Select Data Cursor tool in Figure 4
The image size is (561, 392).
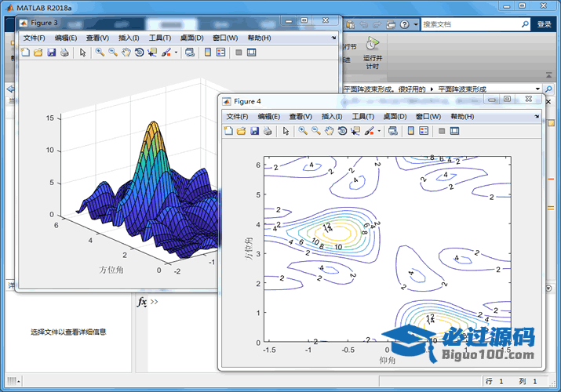355,131
